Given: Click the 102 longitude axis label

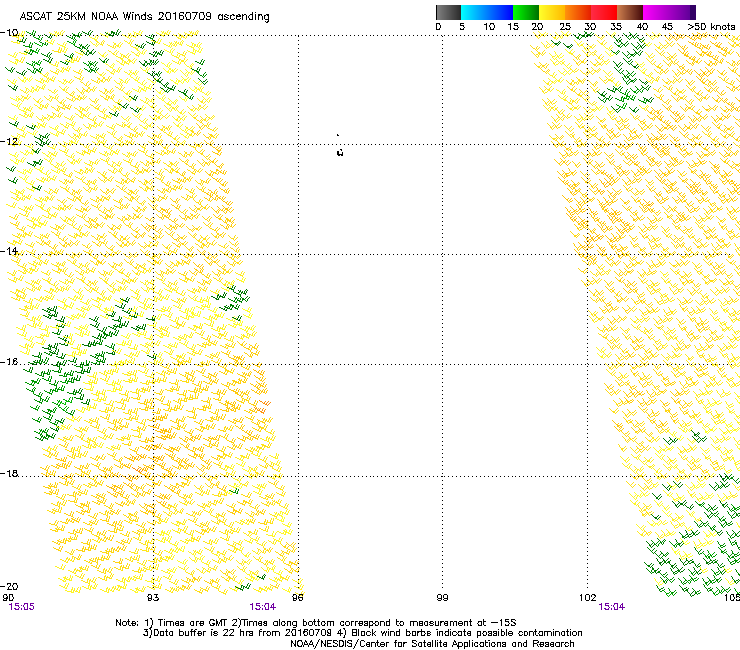Looking at the screenshot, I should 587,598.
